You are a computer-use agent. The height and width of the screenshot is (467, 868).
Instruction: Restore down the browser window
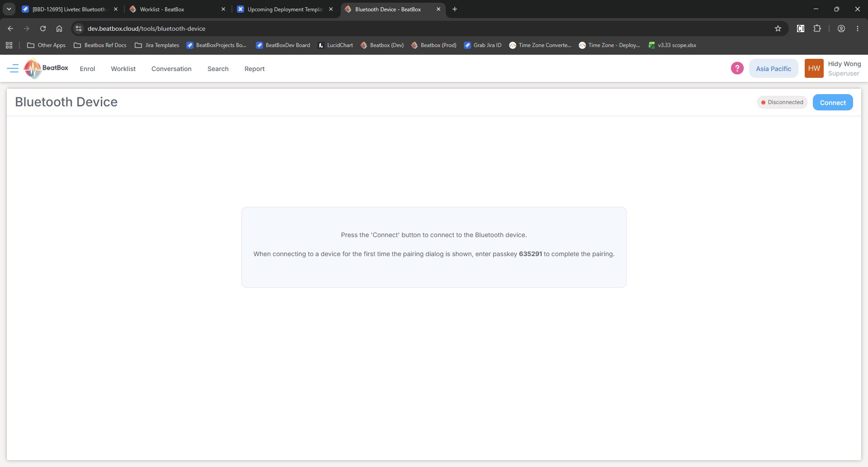(837, 9)
